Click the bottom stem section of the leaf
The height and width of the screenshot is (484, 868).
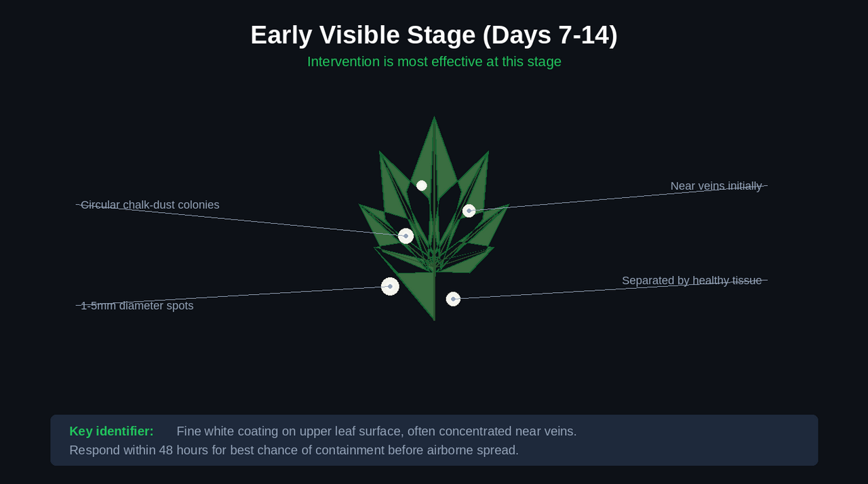(422, 291)
